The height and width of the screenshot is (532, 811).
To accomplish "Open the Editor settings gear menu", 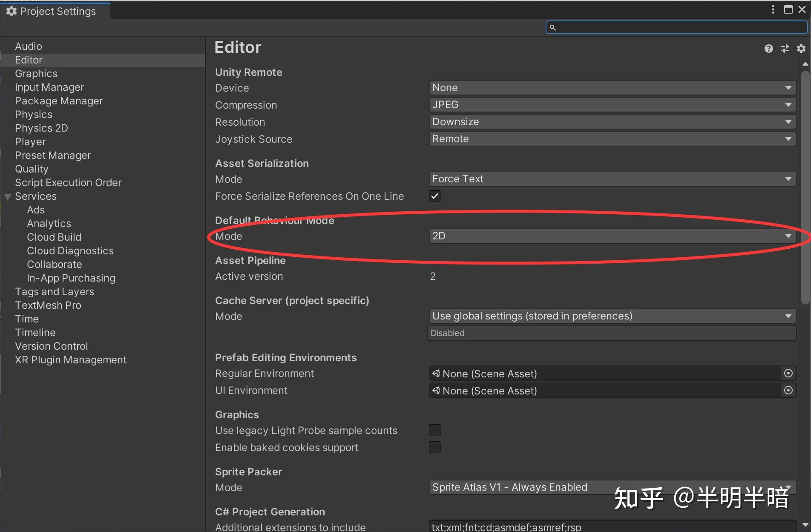I will [801, 49].
